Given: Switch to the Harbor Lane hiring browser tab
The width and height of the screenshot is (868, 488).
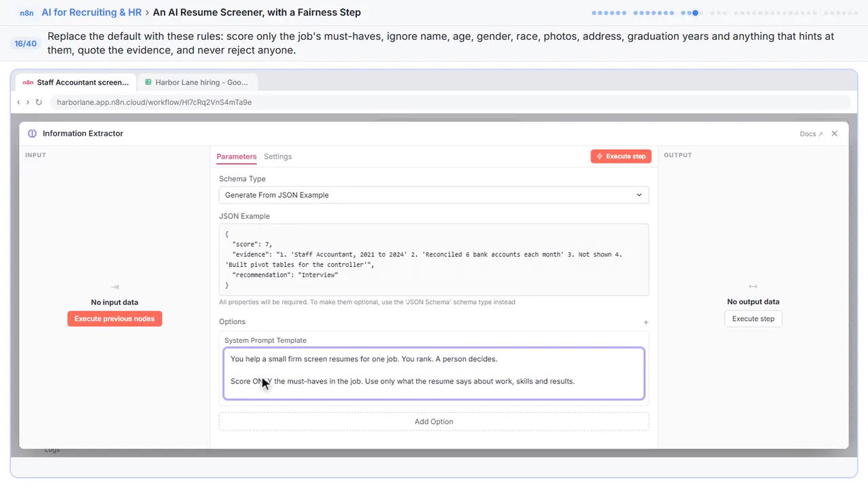Looking at the screenshot, I should [x=197, y=82].
